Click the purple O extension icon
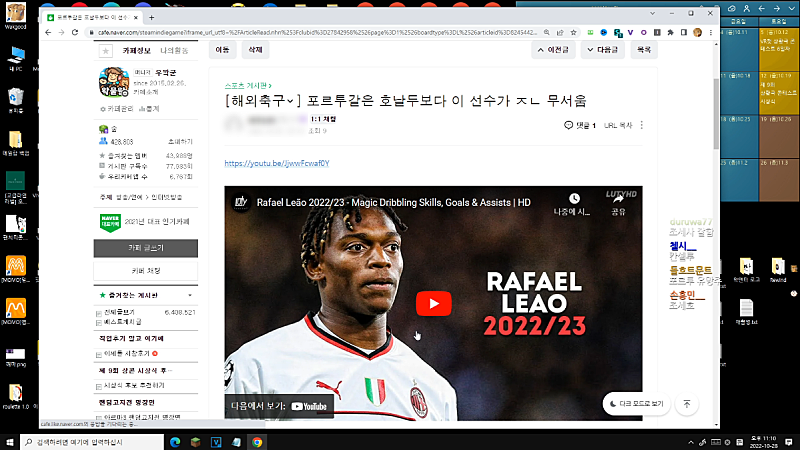Image resolution: width=800 pixels, height=450 pixels. pos(644,32)
